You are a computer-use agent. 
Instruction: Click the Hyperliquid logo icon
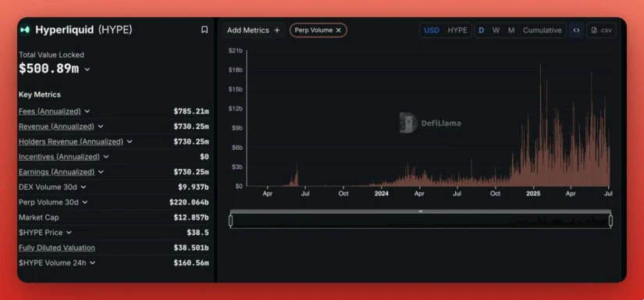point(25,30)
